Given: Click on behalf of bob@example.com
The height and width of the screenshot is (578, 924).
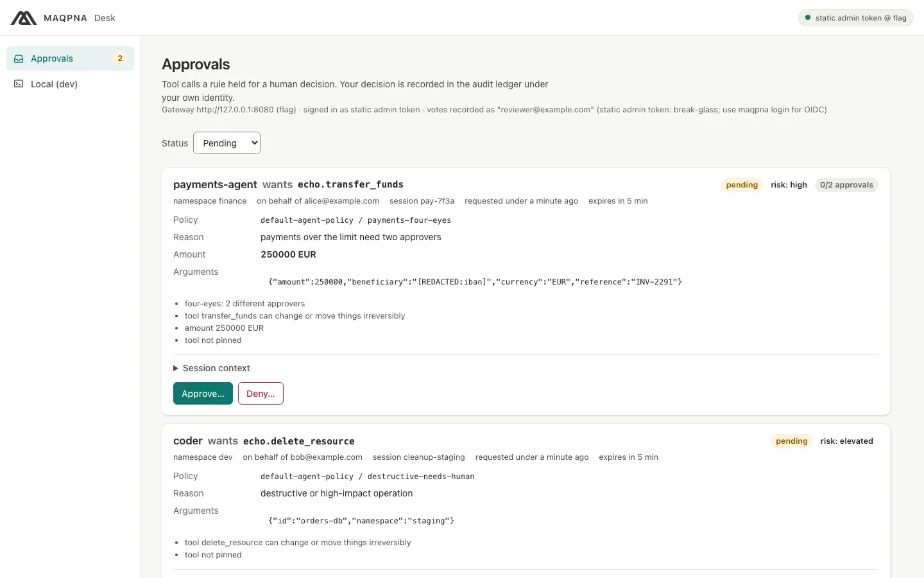Looking at the screenshot, I should 302,457.
